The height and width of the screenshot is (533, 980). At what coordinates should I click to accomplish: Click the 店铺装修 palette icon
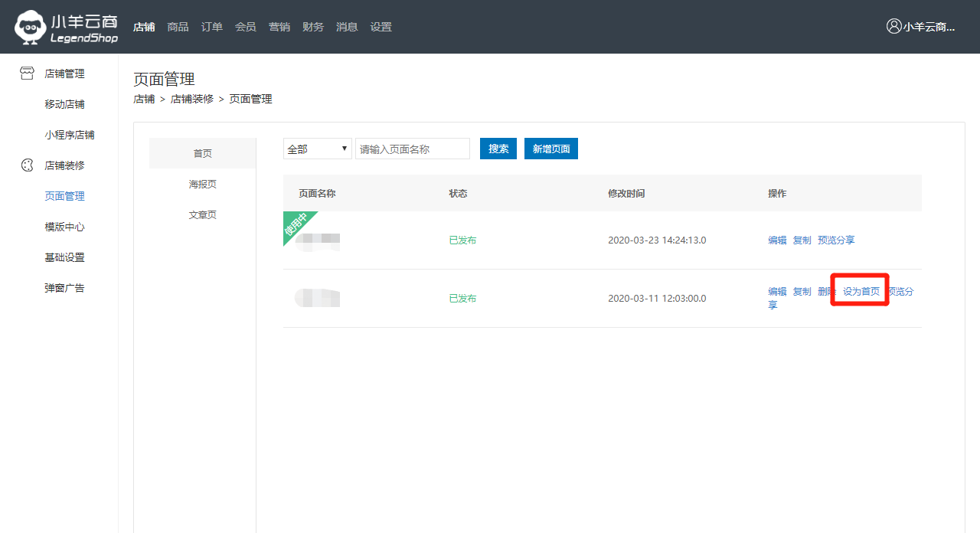click(27, 165)
